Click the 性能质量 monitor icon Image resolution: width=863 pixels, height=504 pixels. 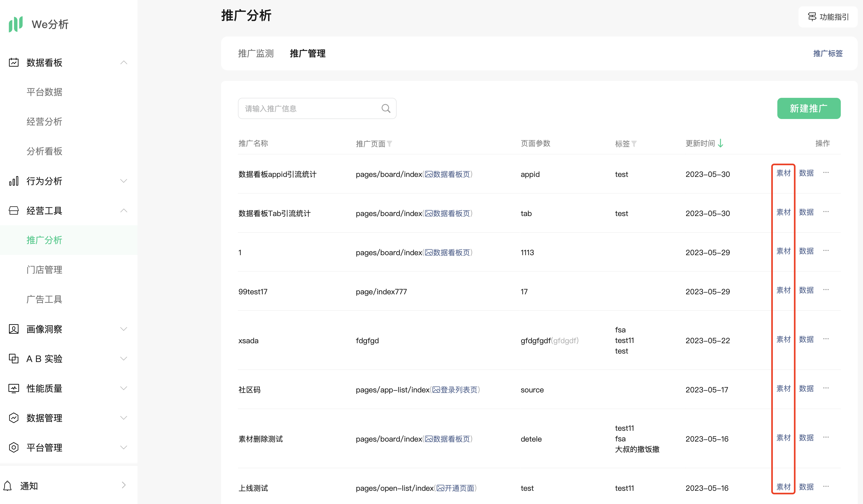point(14,388)
